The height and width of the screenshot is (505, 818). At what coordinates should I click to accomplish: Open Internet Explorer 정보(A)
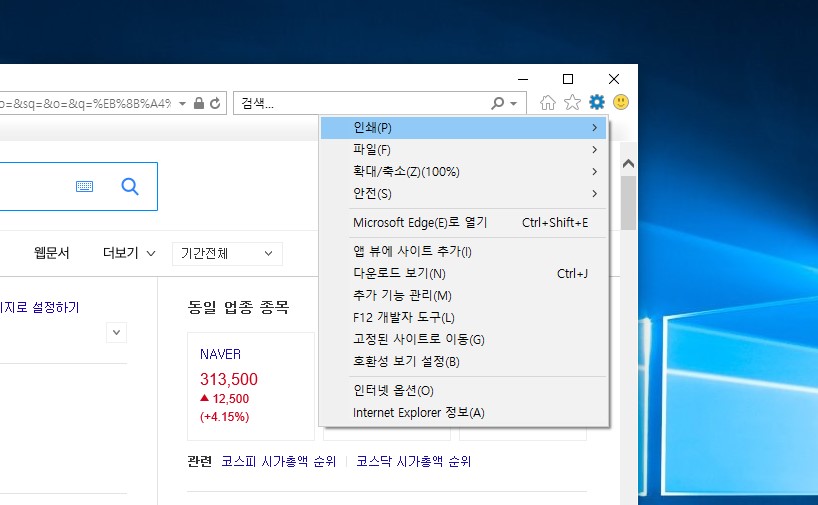pyautogui.click(x=464, y=412)
